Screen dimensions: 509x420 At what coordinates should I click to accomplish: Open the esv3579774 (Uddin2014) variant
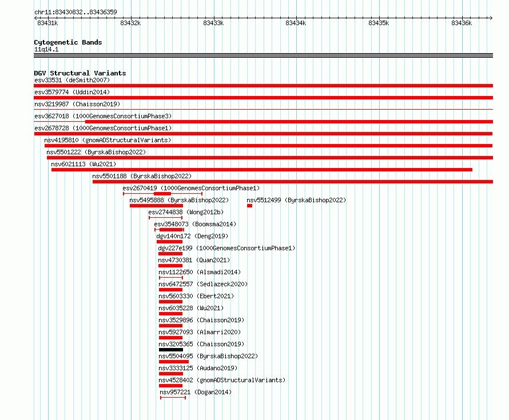click(x=72, y=92)
